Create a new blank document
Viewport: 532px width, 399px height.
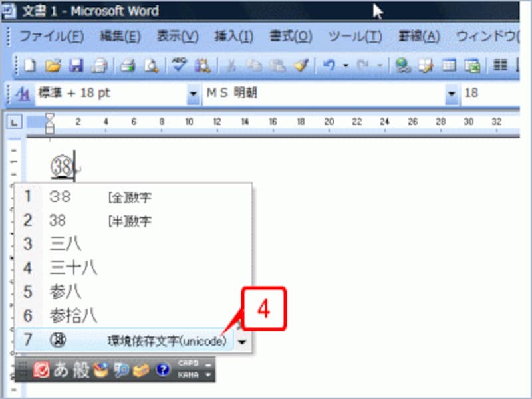tap(30, 65)
